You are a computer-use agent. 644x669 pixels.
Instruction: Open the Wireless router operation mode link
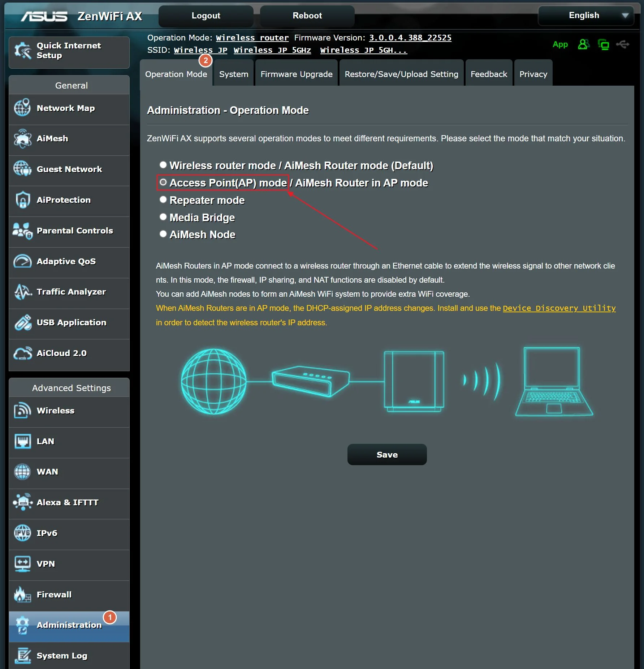click(x=252, y=38)
